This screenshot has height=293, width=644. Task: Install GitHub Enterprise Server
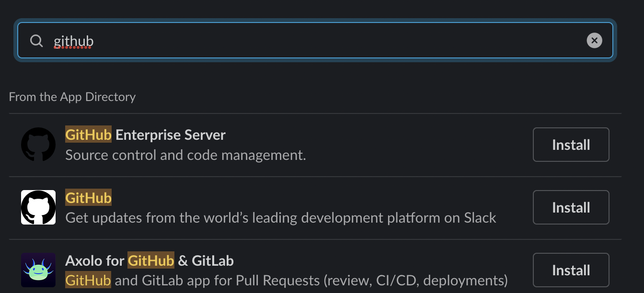(571, 145)
